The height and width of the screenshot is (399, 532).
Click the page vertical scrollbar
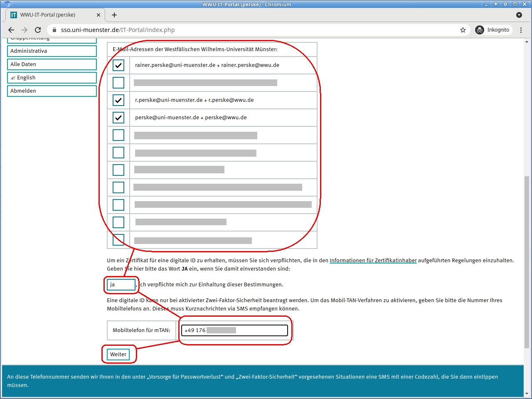(x=527, y=262)
